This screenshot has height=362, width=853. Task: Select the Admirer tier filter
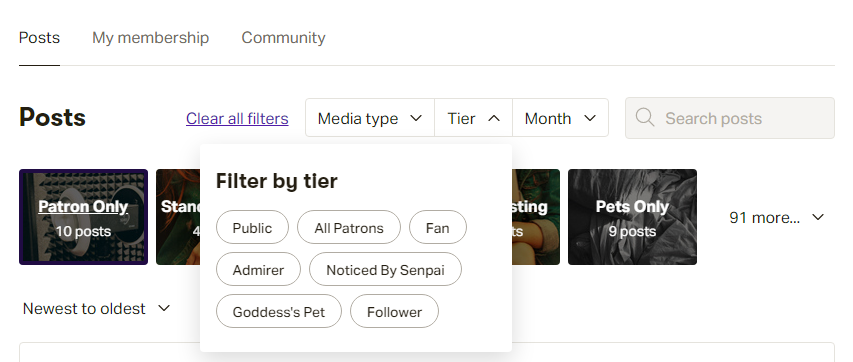tap(258, 269)
